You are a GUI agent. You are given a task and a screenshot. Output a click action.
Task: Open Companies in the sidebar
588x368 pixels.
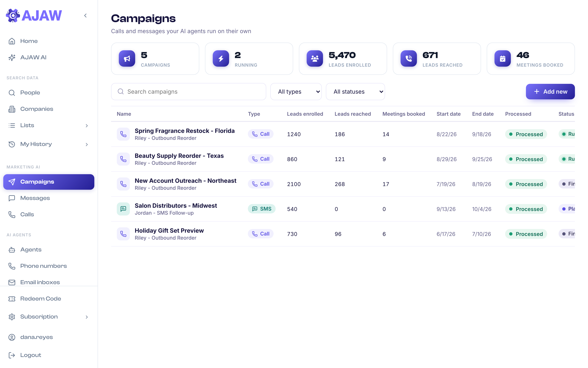click(49, 109)
